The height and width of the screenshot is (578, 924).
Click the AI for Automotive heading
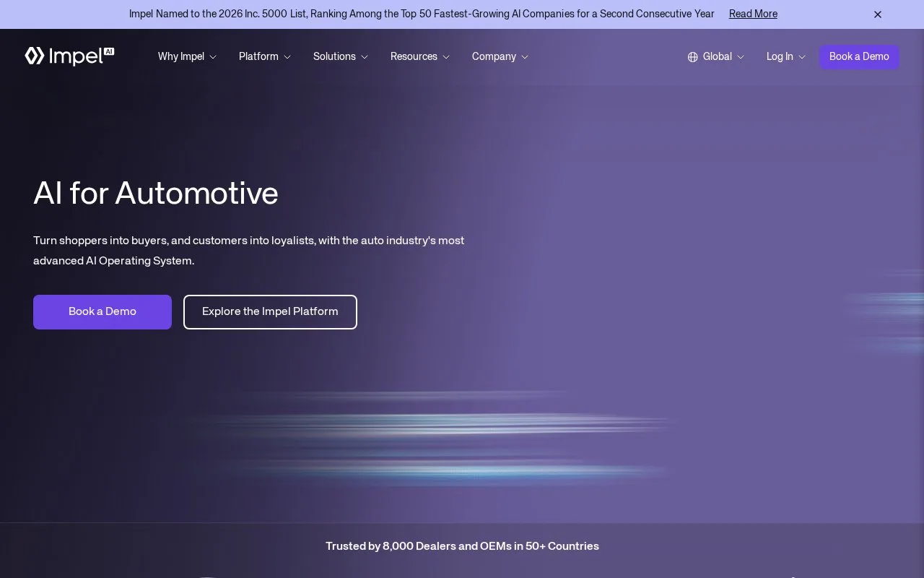point(156,193)
